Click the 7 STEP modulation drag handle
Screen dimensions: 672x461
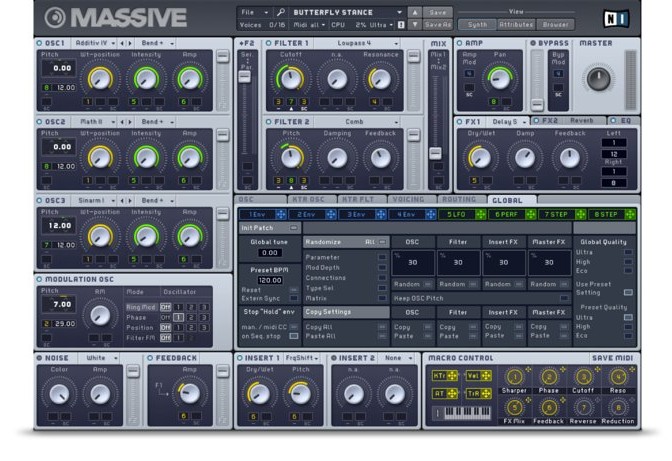click(x=580, y=215)
